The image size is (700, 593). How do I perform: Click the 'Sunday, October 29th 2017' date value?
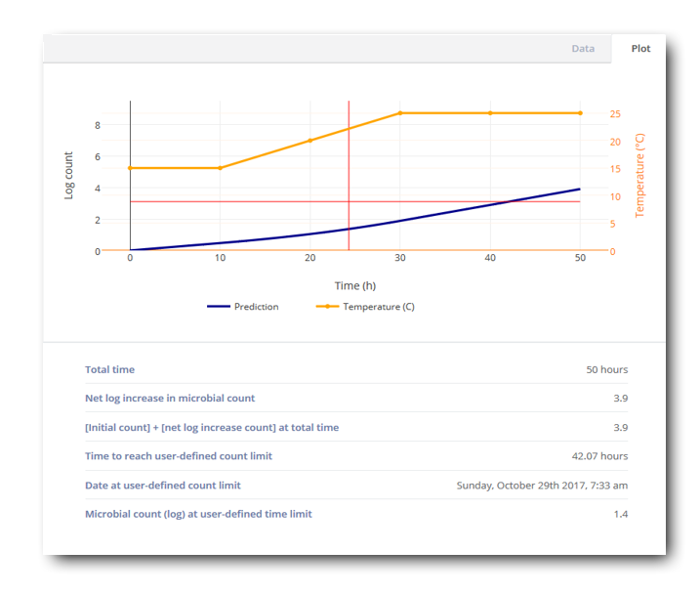542,486
